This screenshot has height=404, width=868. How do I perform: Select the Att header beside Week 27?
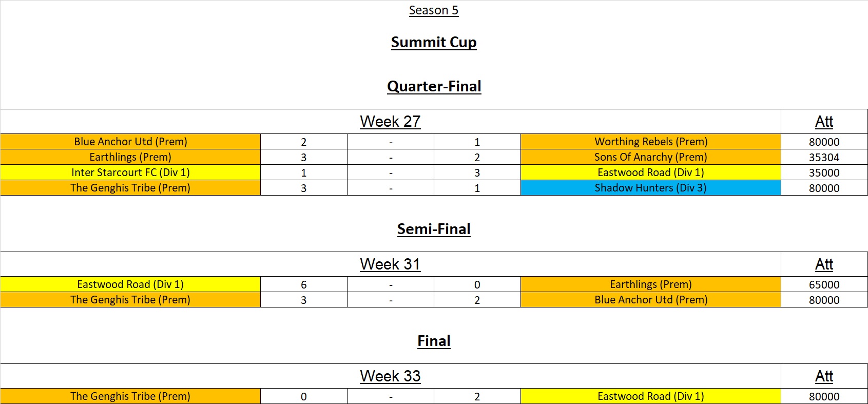pos(824,122)
